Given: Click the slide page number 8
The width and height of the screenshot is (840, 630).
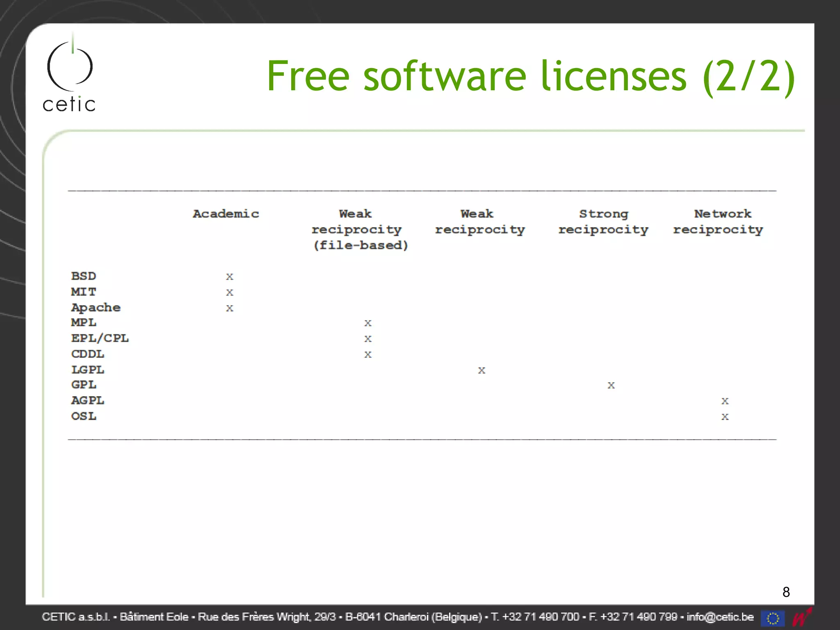Looking at the screenshot, I should point(786,592).
